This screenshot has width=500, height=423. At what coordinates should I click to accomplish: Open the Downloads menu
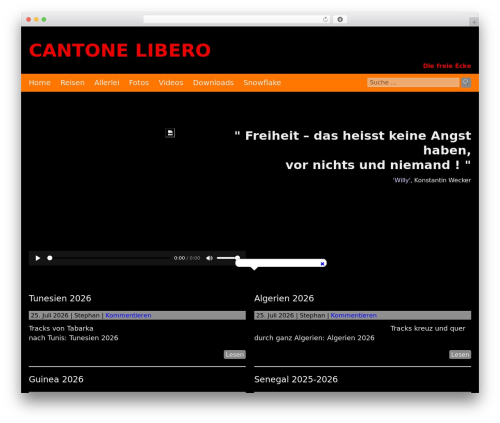(x=213, y=83)
